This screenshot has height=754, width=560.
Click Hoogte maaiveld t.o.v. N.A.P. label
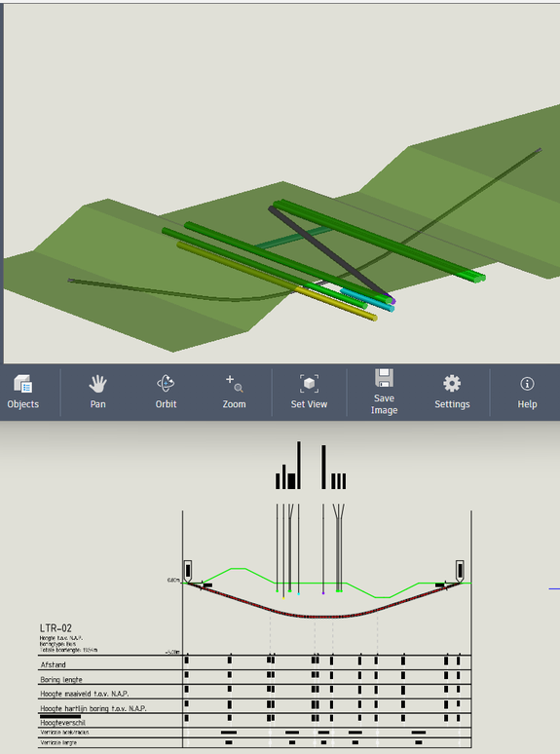tap(84, 694)
